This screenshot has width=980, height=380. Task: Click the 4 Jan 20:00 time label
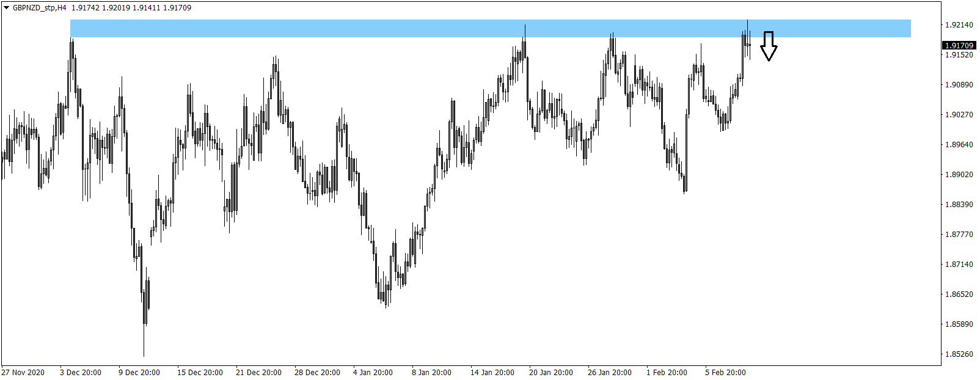(373, 373)
